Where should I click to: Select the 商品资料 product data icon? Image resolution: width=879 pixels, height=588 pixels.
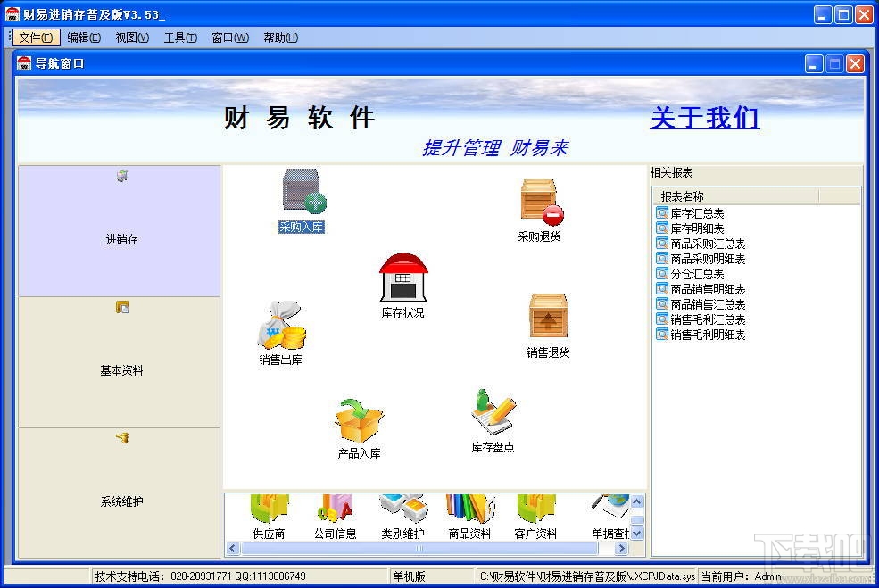point(469,515)
